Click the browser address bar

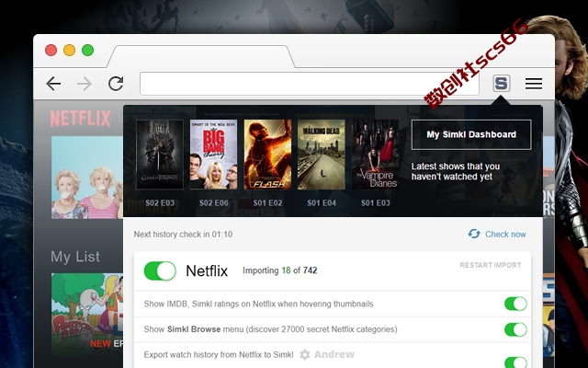tap(310, 84)
